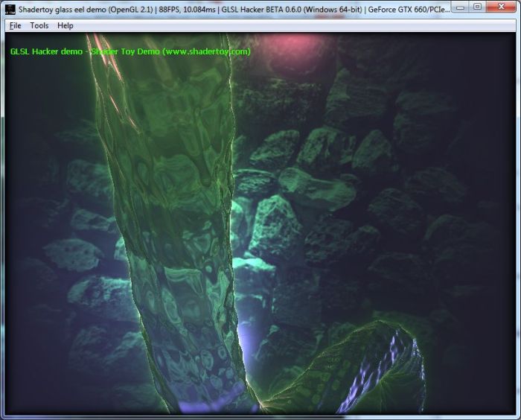Minimize the GLSL Hacker window
This screenshot has height=420, width=521.
[460, 7]
